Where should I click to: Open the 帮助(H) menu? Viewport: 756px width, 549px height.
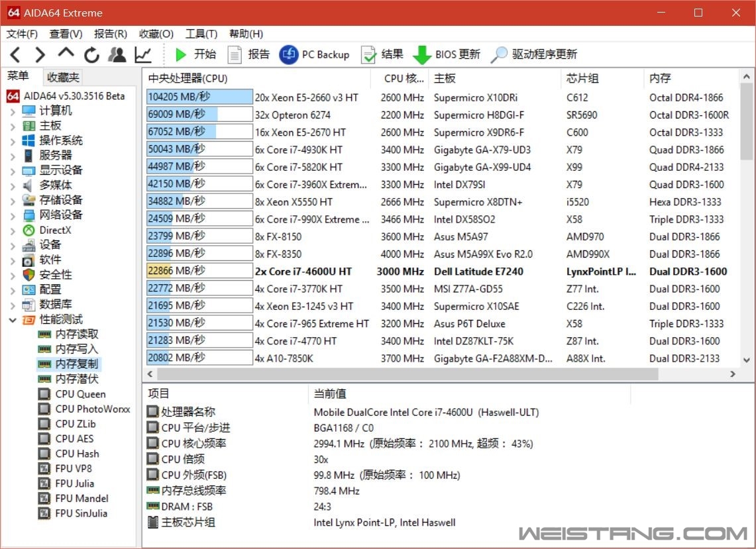click(246, 34)
